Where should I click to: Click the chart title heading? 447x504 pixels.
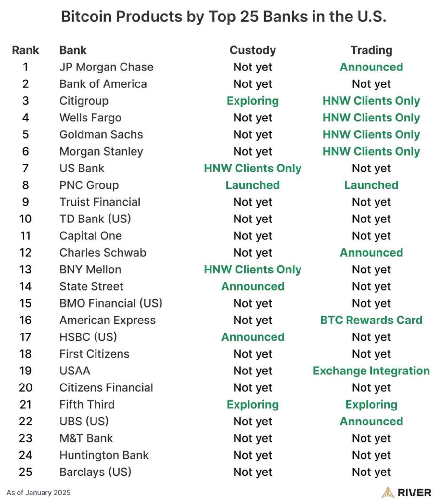tap(224, 17)
